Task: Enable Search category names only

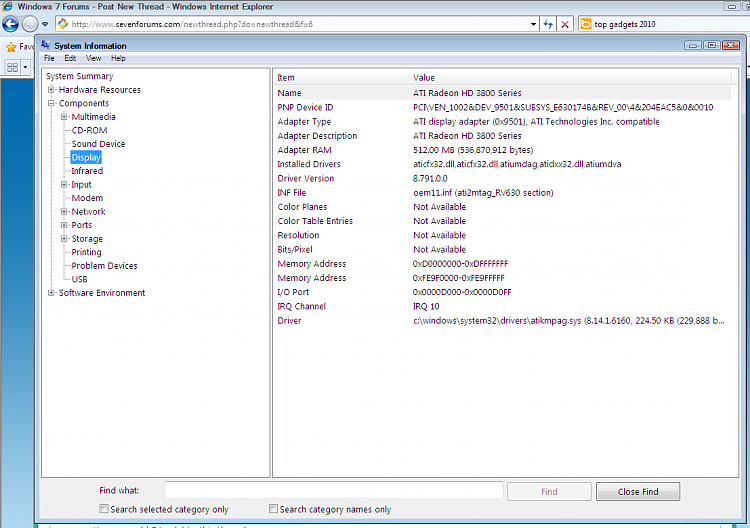Action: 273,508
